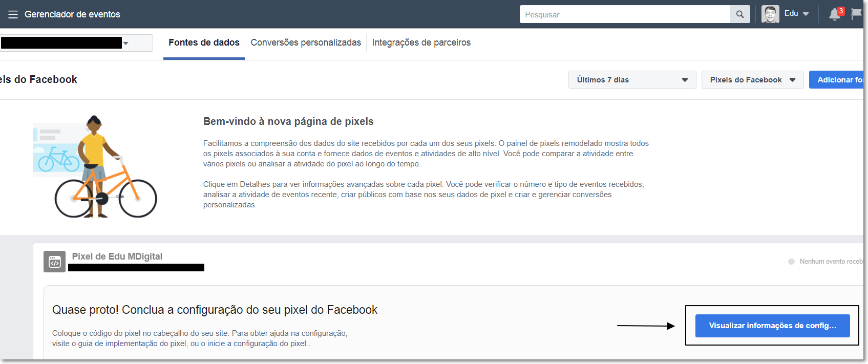Click the pixel code icon
The height and width of the screenshot is (364, 868).
pyautogui.click(x=54, y=262)
